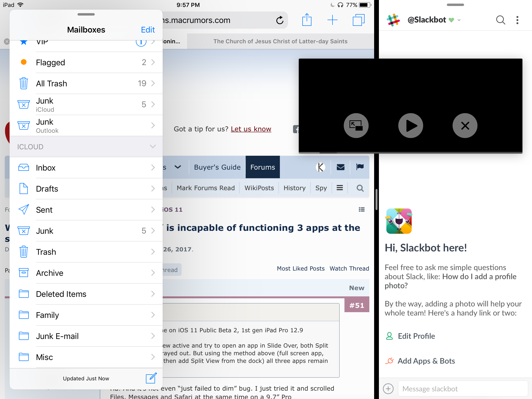This screenshot has height=399, width=532.
Task: Open the @Slackbot title dropdown
Action: [x=434, y=20]
